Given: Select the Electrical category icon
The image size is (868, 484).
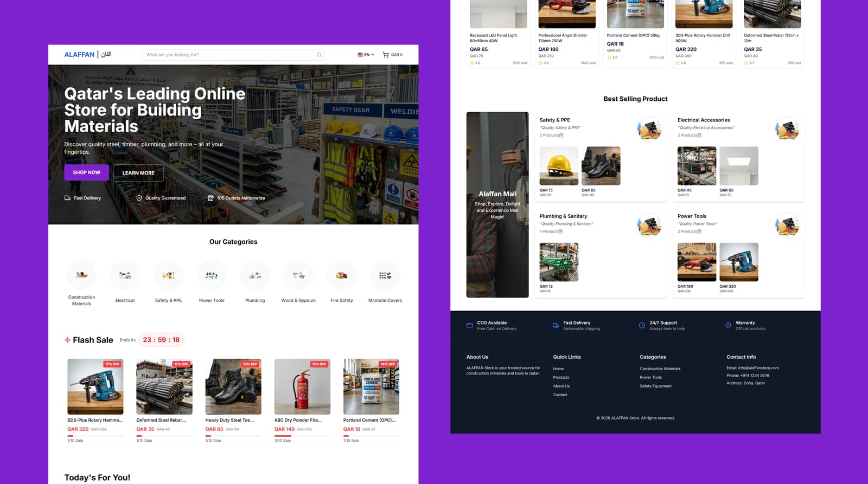Looking at the screenshot, I should [x=125, y=275].
